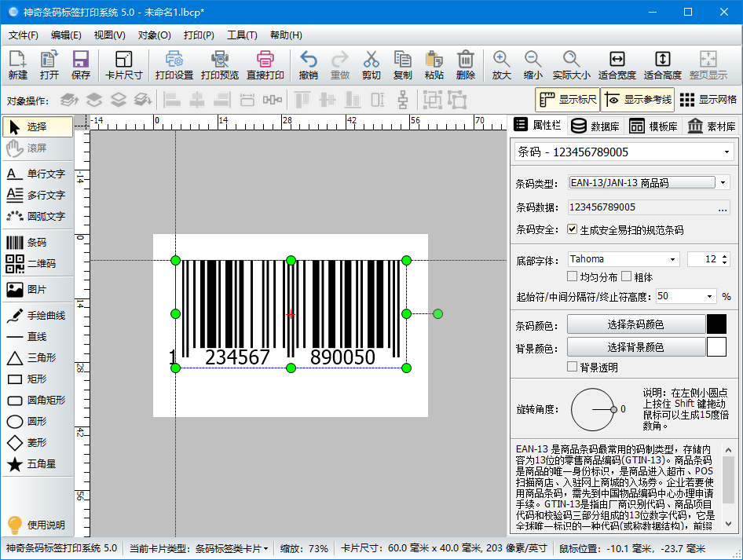The width and height of the screenshot is (743, 560).
Task: Pick the 多行文字 multi-line text tool
Action: click(38, 195)
